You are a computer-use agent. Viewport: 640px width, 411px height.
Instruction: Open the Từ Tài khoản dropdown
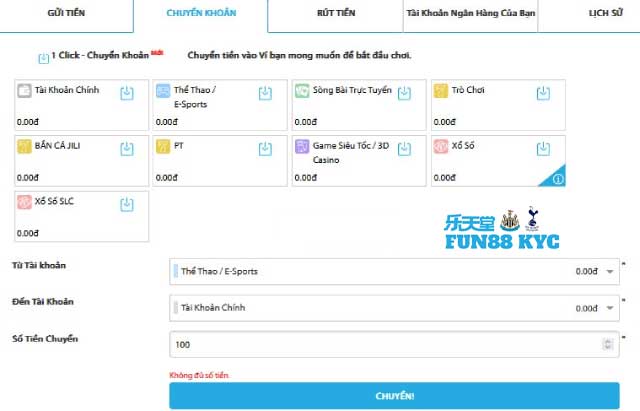[x=395, y=271]
